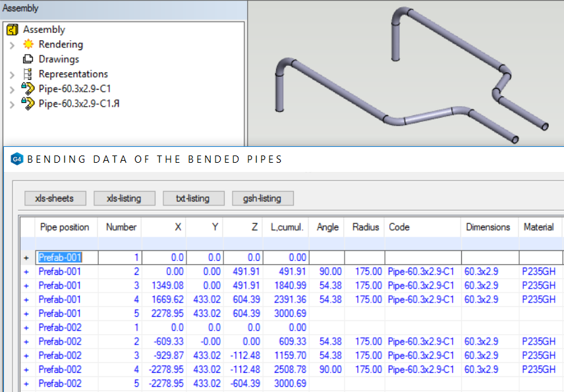
Task: Expand the first Pipe-60.3x2.9-C1 node
Action: tap(12, 89)
